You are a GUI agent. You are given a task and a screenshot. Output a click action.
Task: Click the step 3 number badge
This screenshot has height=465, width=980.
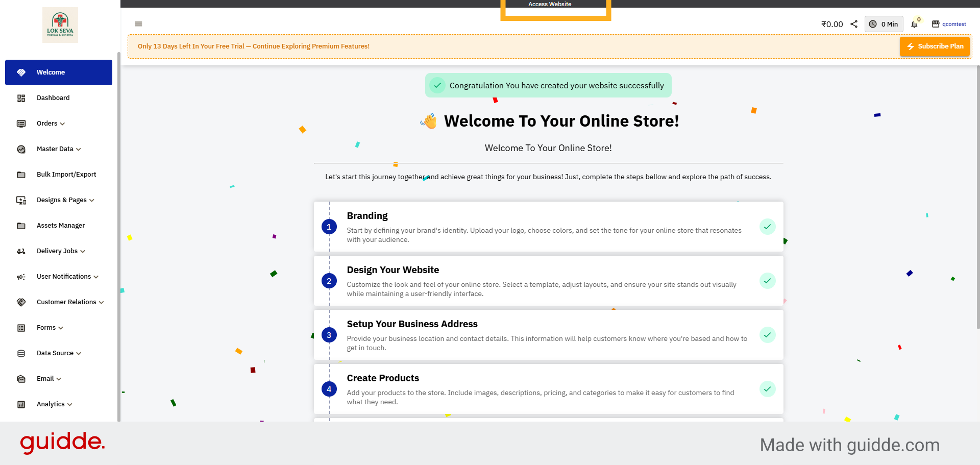click(329, 335)
